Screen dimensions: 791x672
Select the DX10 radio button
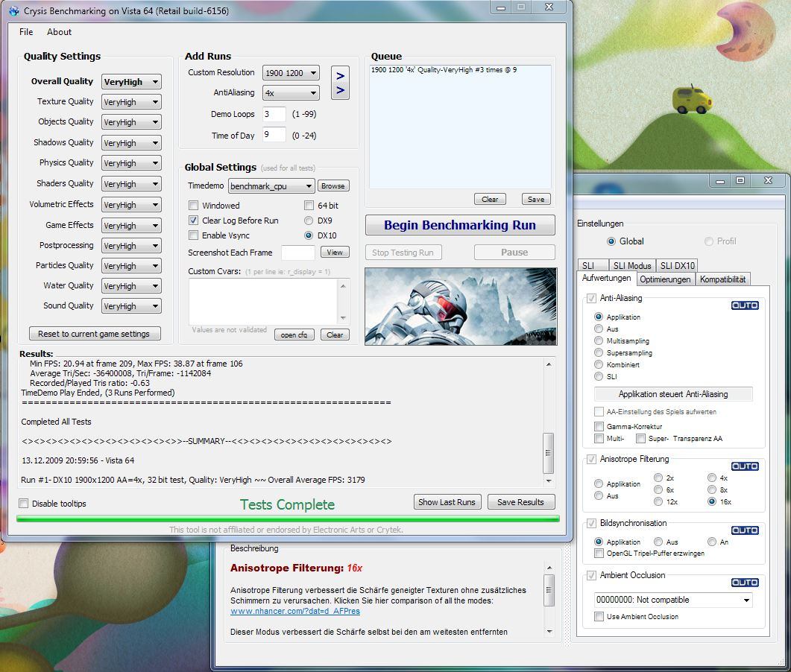(309, 235)
